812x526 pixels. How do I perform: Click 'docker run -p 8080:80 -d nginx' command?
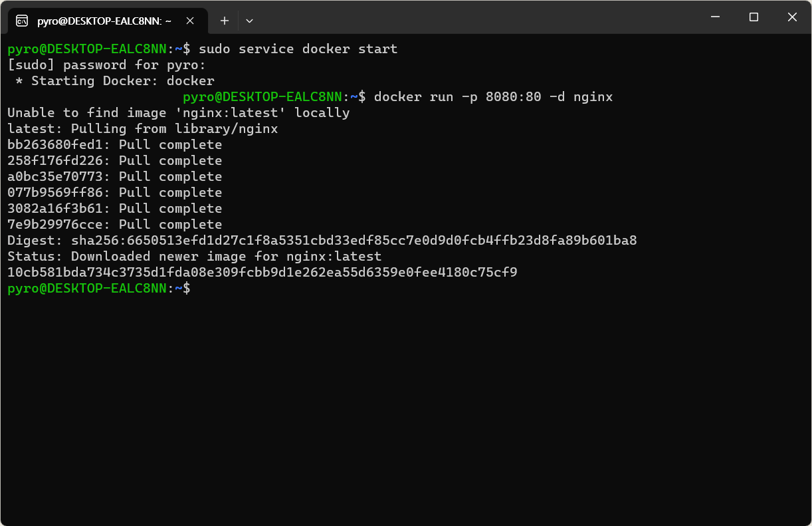click(x=494, y=96)
